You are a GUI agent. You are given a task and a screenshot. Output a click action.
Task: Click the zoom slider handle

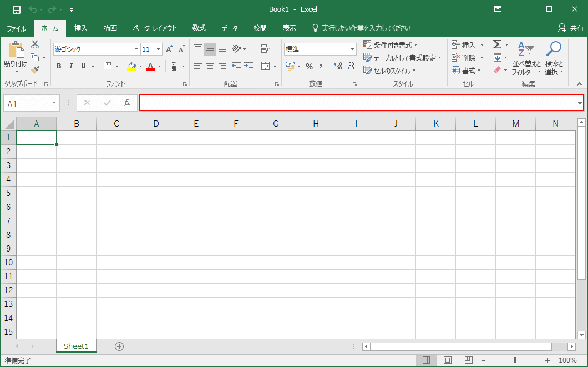(515, 360)
